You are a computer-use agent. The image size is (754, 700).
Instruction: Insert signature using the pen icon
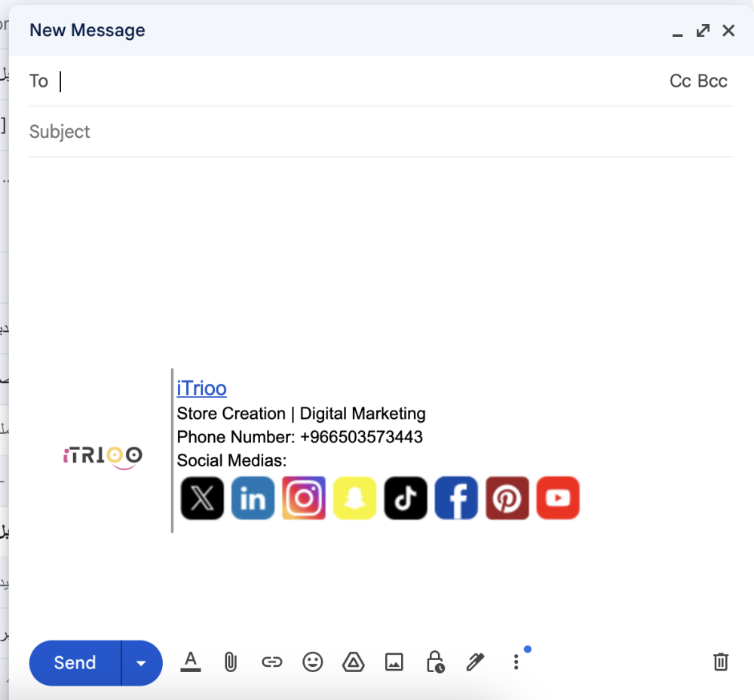(x=476, y=662)
